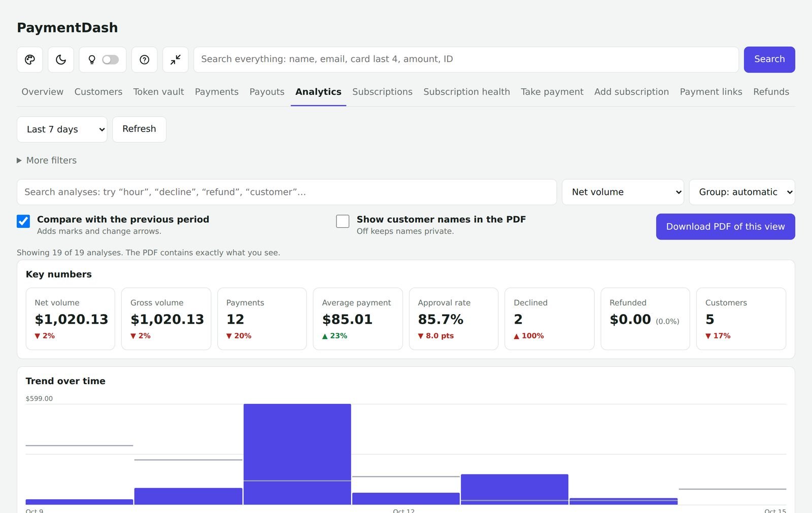The width and height of the screenshot is (812, 513).
Task: Open the Net volume metric dropdown
Action: tap(623, 192)
